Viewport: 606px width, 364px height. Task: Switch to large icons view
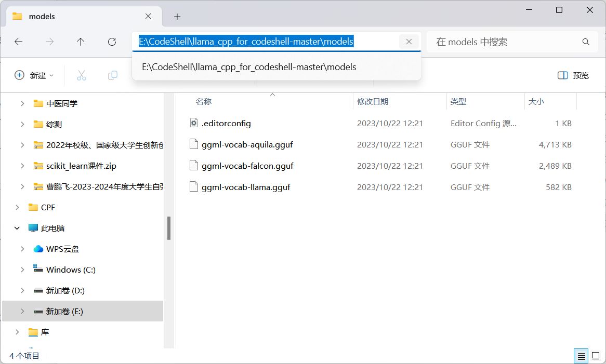(596, 356)
